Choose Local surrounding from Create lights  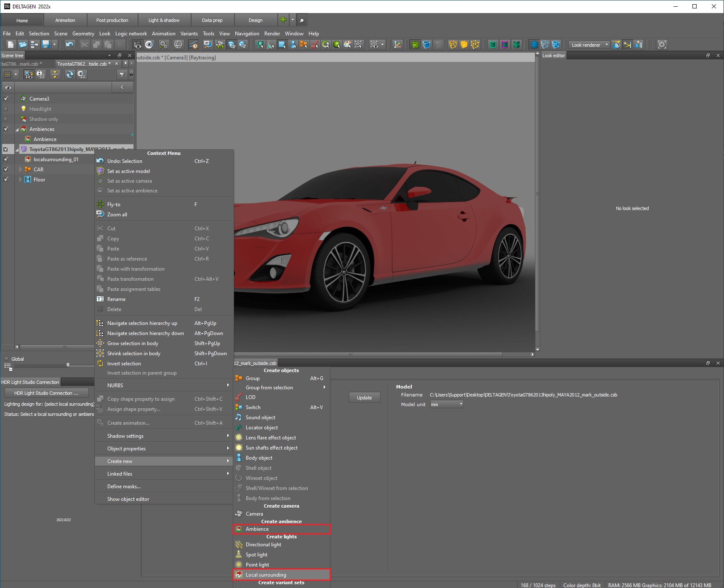pos(266,575)
